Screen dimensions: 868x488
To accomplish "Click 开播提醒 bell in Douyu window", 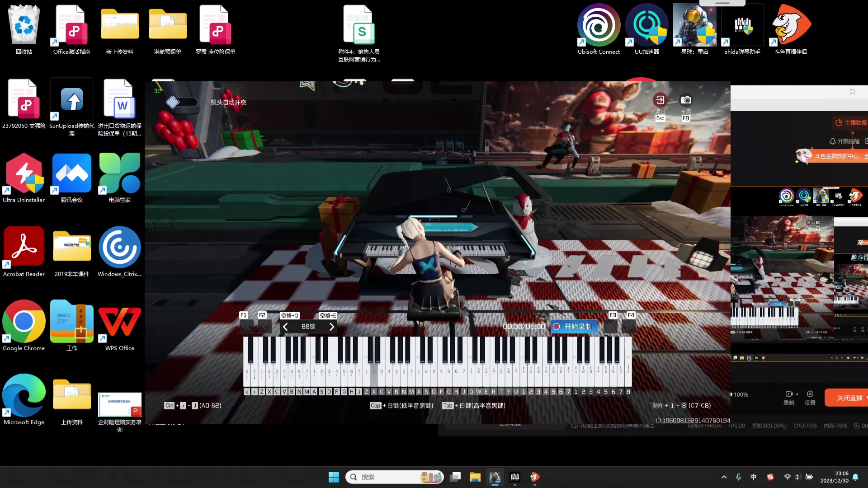I will 844,141.
